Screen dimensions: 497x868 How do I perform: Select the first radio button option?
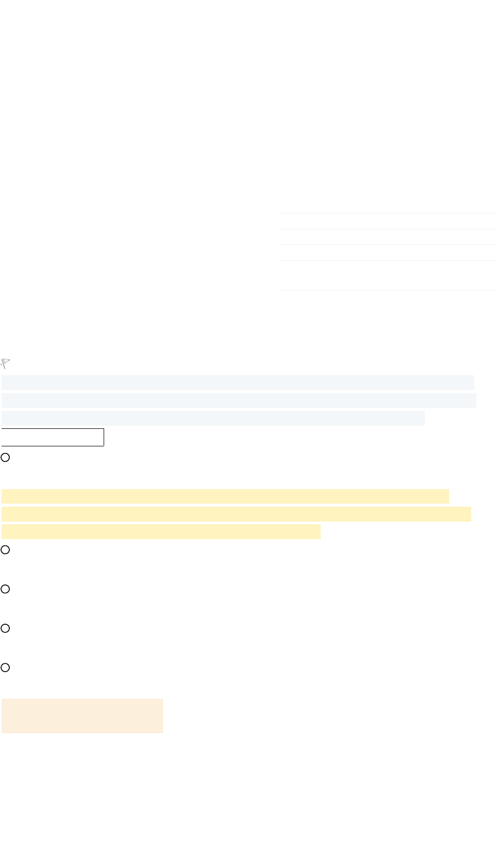5,457
